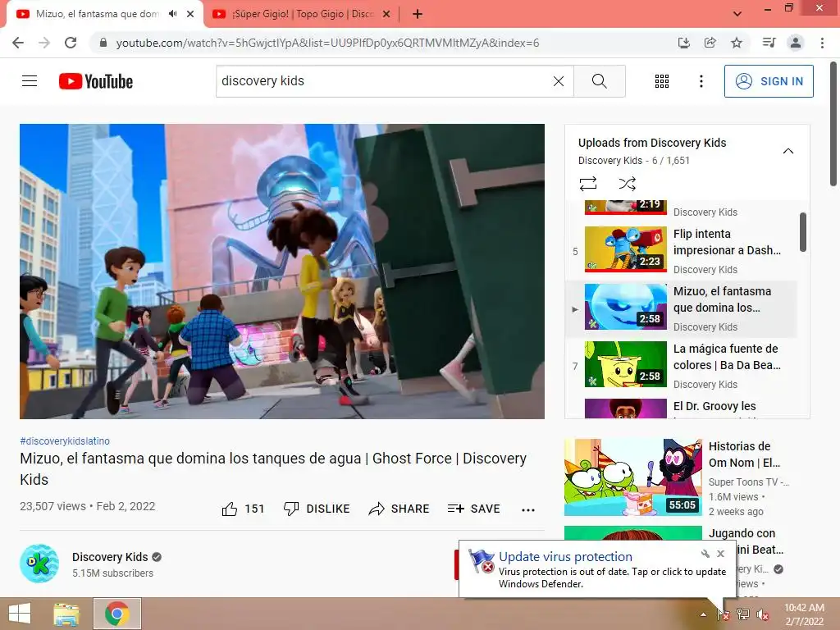The height and width of the screenshot is (630, 840).
Task: Click the DISLIKE button
Action: click(x=317, y=509)
